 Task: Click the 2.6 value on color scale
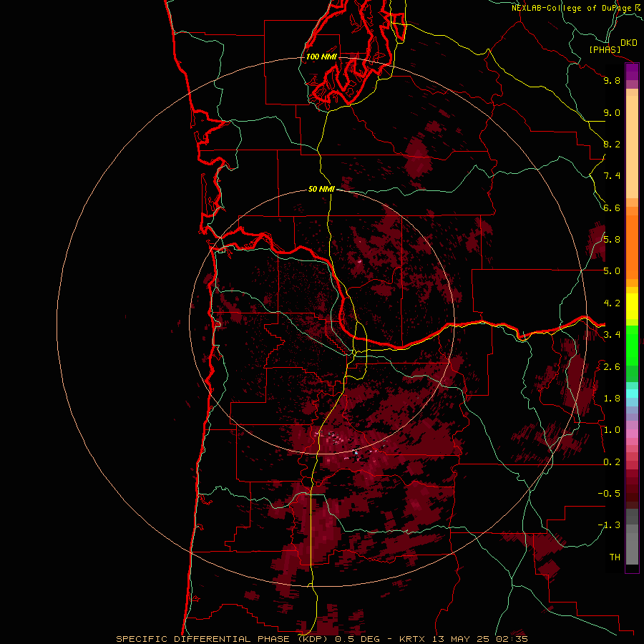click(612, 367)
